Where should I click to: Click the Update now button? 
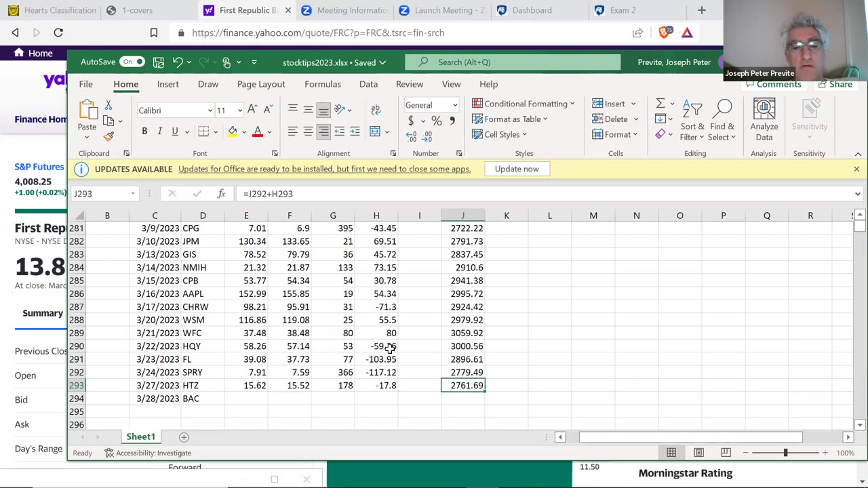pyautogui.click(x=517, y=169)
